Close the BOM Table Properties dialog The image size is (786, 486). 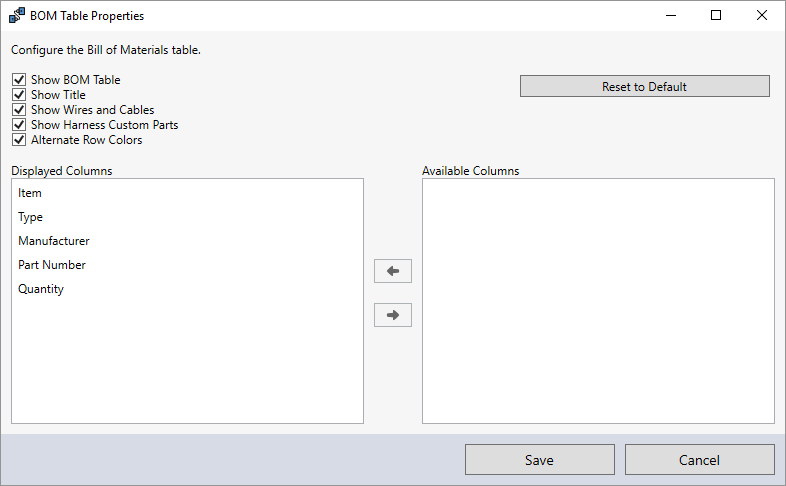(x=761, y=16)
